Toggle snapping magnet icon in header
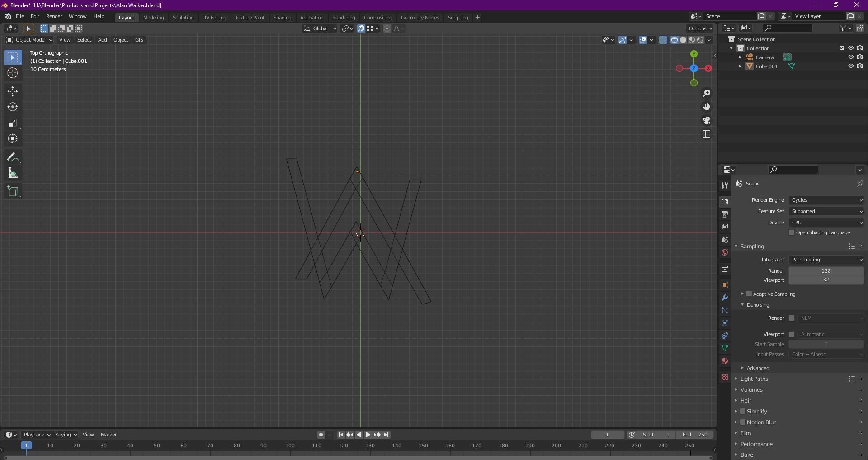 click(361, 28)
